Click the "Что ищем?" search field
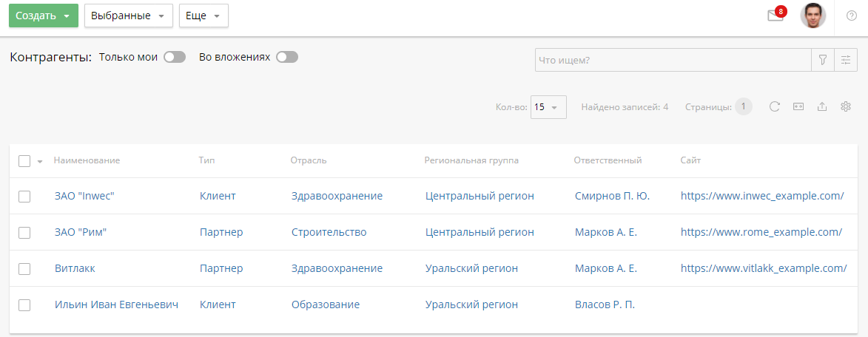868x337 pixels. click(673, 61)
